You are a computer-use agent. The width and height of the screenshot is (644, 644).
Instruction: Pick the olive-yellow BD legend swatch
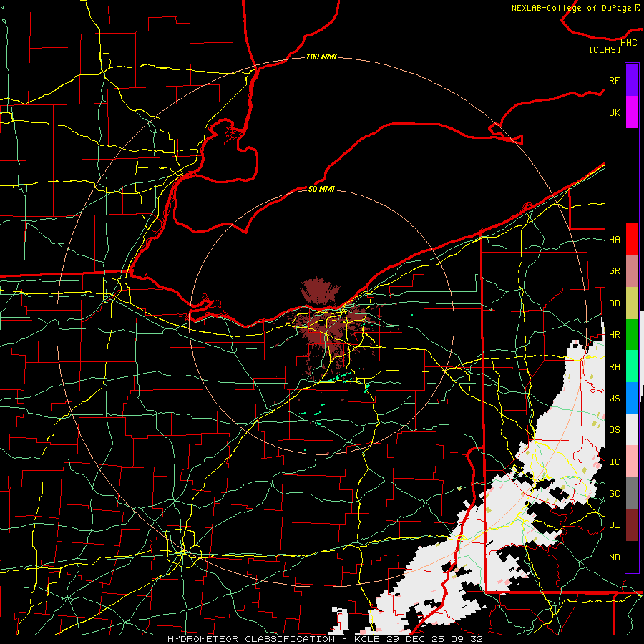click(x=632, y=303)
